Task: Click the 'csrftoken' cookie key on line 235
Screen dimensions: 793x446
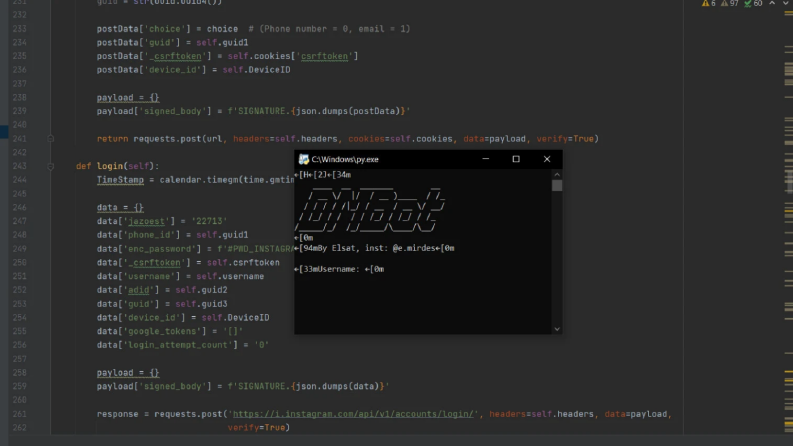Action: [324, 56]
